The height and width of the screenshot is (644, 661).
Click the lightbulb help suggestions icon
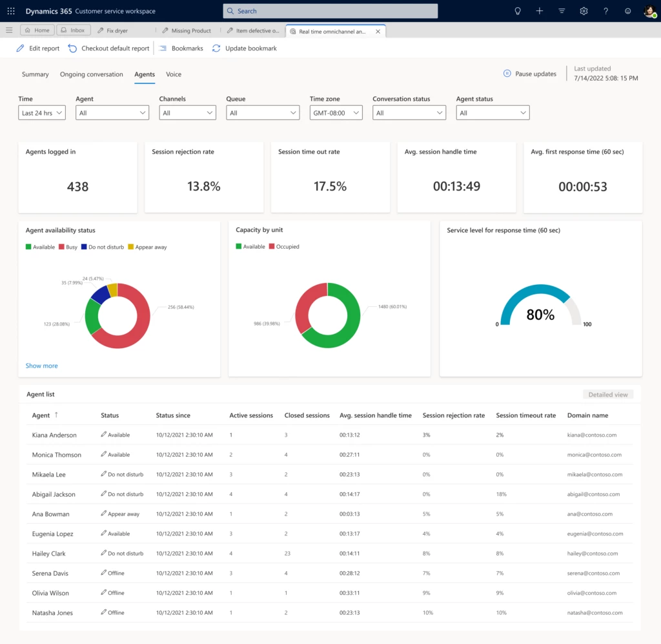(x=516, y=10)
